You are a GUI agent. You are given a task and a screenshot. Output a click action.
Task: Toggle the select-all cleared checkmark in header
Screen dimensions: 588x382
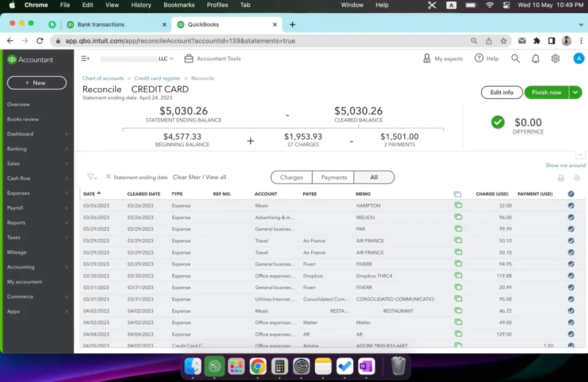[571, 194]
